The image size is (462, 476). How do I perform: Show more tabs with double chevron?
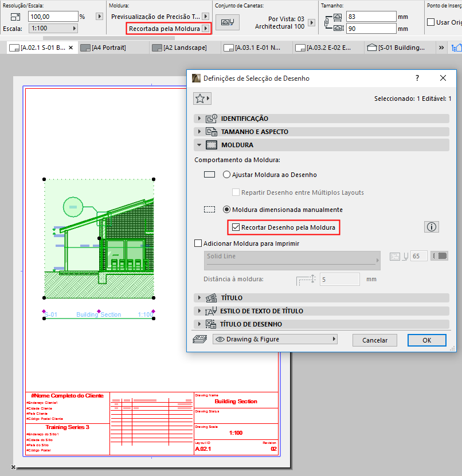[441, 48]
